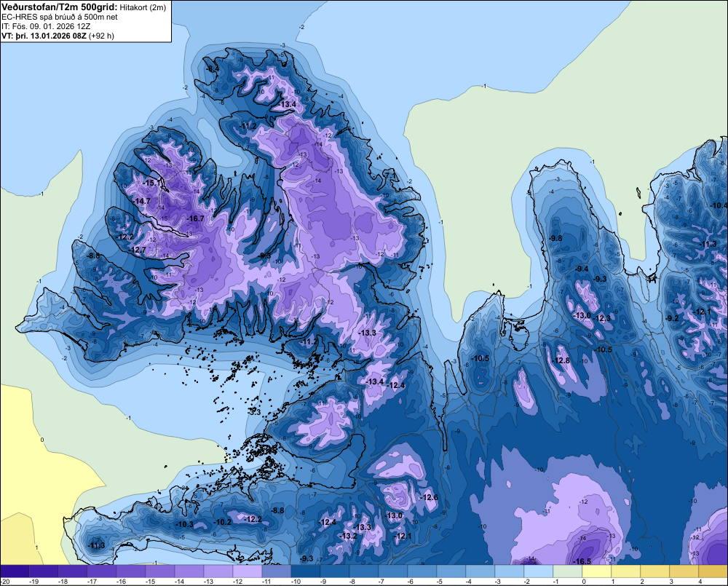Click the -16.5 temperature label

pos(582,561)
